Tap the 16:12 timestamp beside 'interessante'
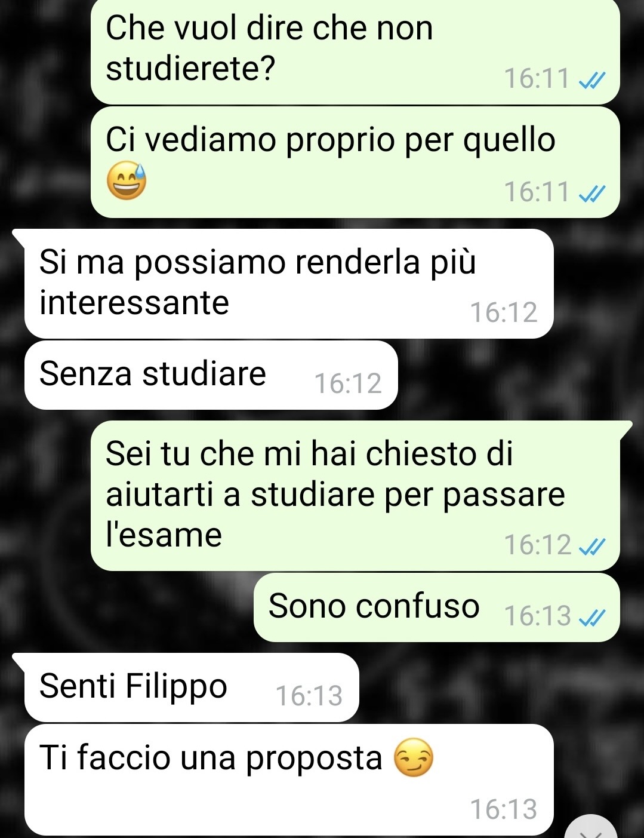Viewport: 644px width, 838px height. pos(504,312)
